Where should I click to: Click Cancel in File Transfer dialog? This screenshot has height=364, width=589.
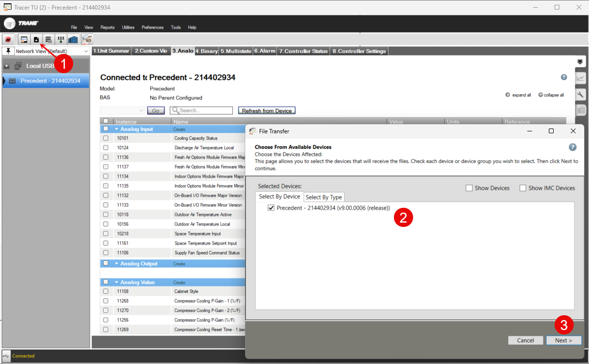(x=525, y=340)
